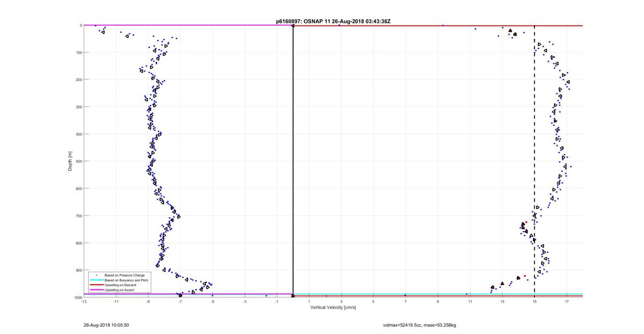Click the timestamp 26-Aug-2018 10:05:50

click(x=106, y=325)
